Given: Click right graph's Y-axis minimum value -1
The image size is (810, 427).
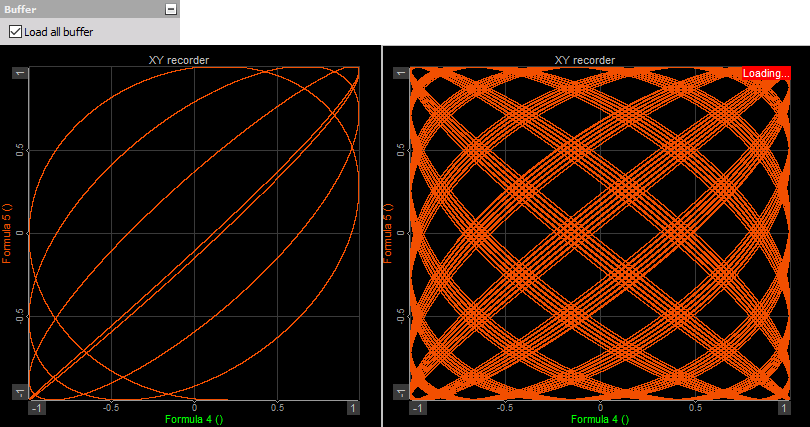Looking at the screenshot, I should [401, 393].
